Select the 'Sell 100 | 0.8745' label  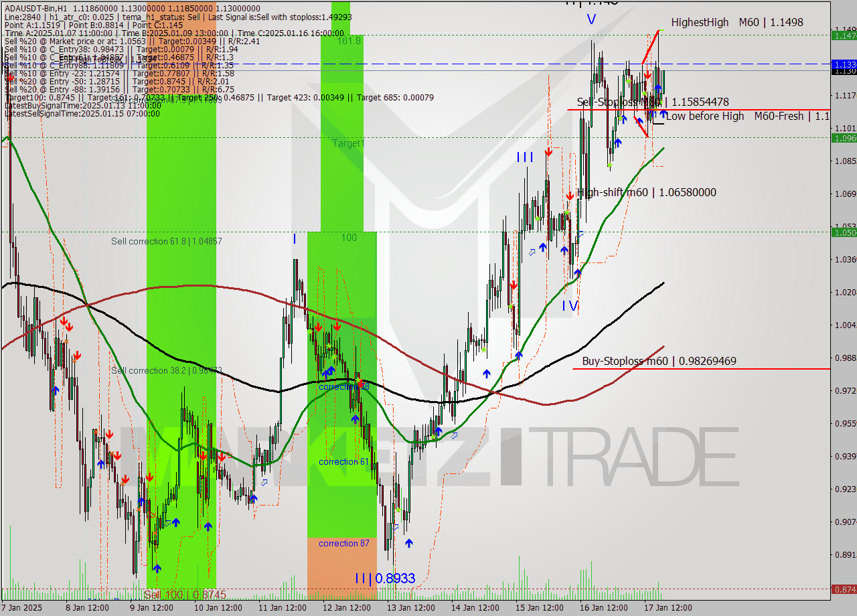pyautogui.click(x=185, y=595)
